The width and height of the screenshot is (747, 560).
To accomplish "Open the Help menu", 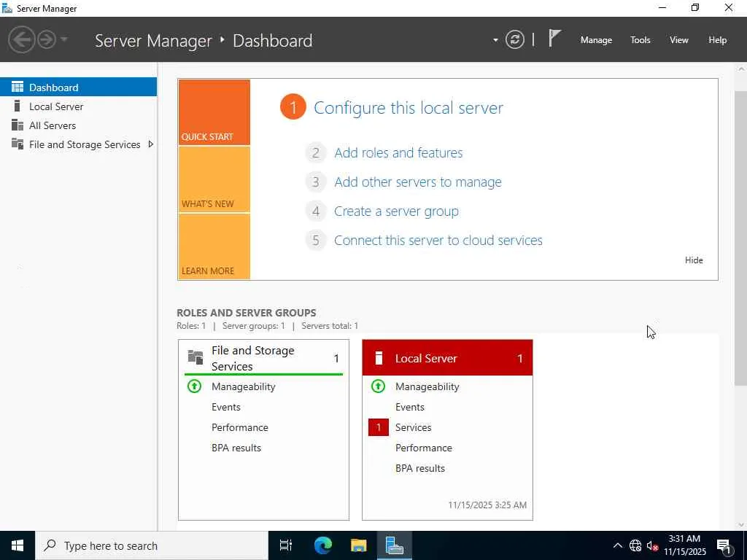I will [x=717, y=40].
